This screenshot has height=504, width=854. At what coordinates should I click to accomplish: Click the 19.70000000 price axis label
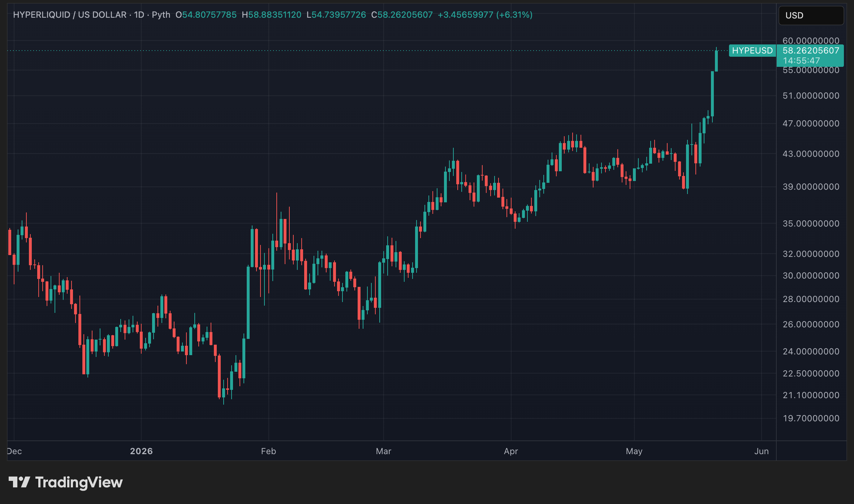[811, 418]
